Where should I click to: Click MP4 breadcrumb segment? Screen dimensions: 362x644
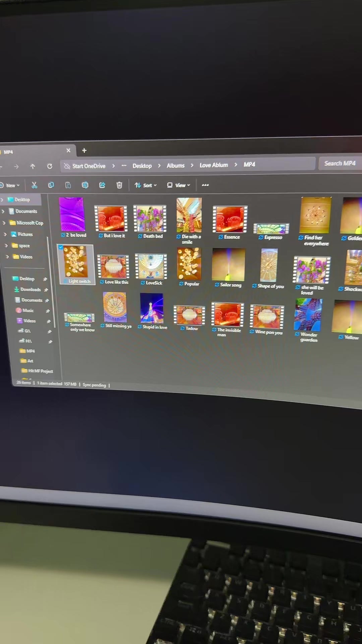249,164
